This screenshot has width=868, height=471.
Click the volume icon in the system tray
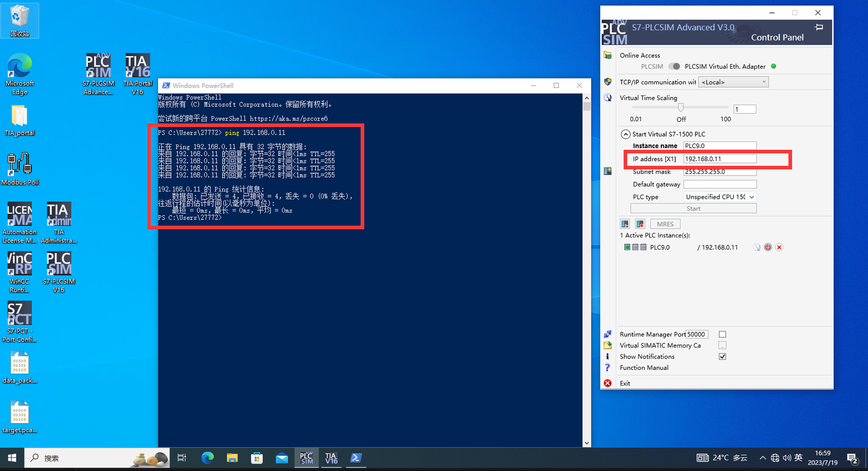click(787, 458)
